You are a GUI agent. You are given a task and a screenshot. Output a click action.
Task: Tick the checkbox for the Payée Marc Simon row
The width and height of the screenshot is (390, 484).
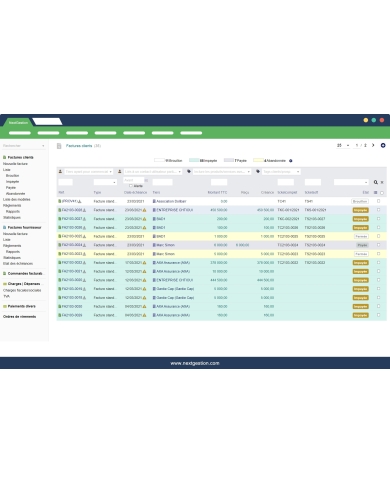pos(379,245)
